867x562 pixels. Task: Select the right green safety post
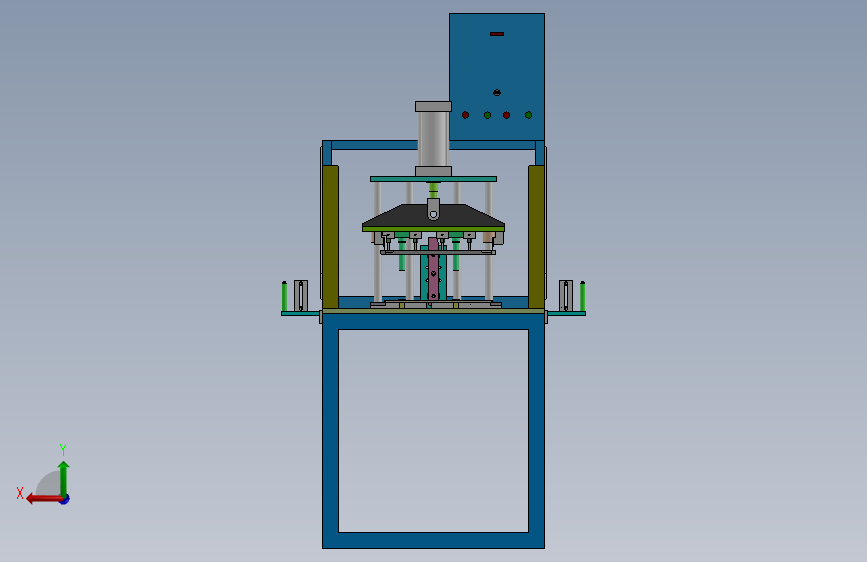[582, 296]
